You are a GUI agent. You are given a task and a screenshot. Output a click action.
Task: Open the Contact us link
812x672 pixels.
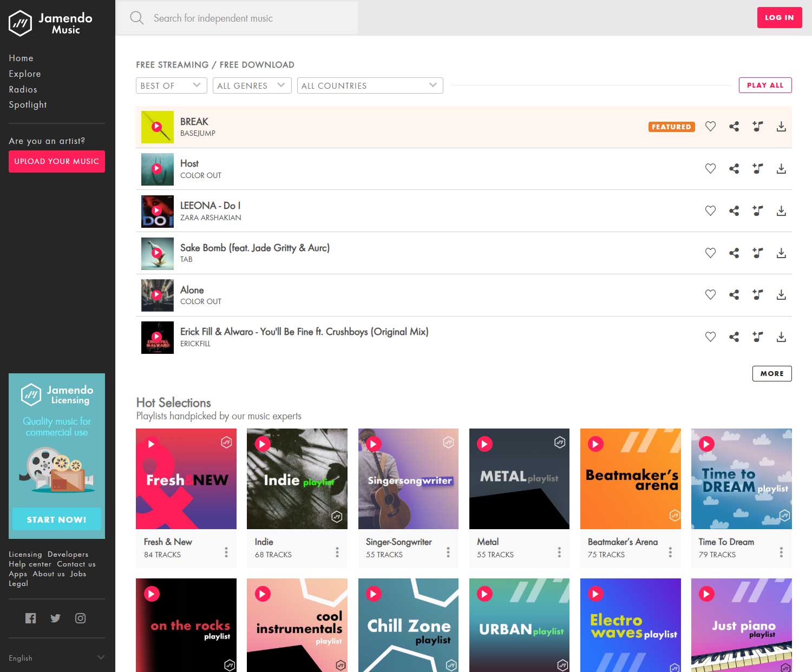point(76,564)
